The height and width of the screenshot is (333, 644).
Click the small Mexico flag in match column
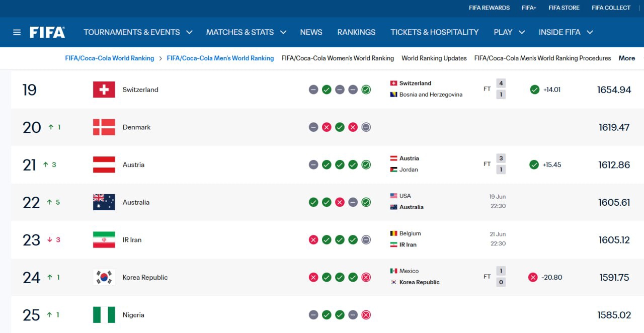pyautogui.click(x=394, y=271)
